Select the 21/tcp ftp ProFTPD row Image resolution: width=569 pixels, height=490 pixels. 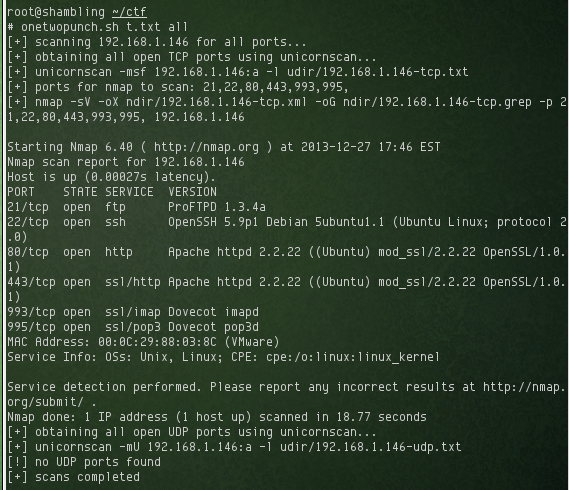(x=136, y=207)
